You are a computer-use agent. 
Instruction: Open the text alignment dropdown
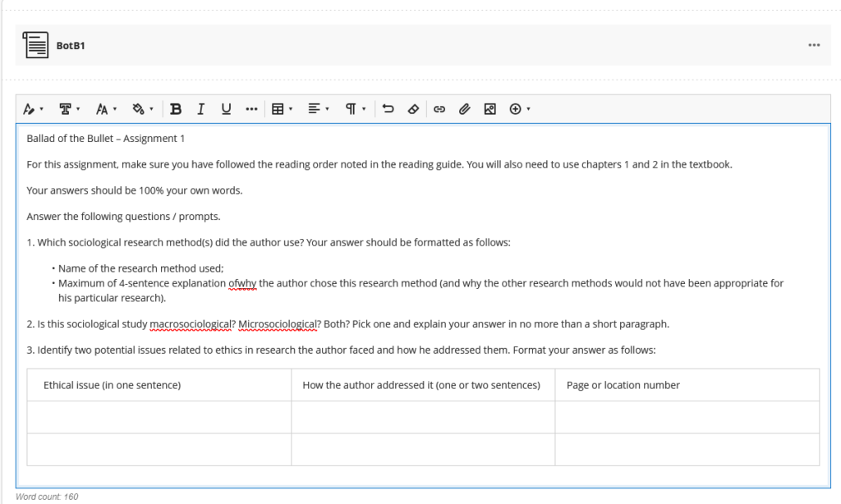(x=318, y=109)
